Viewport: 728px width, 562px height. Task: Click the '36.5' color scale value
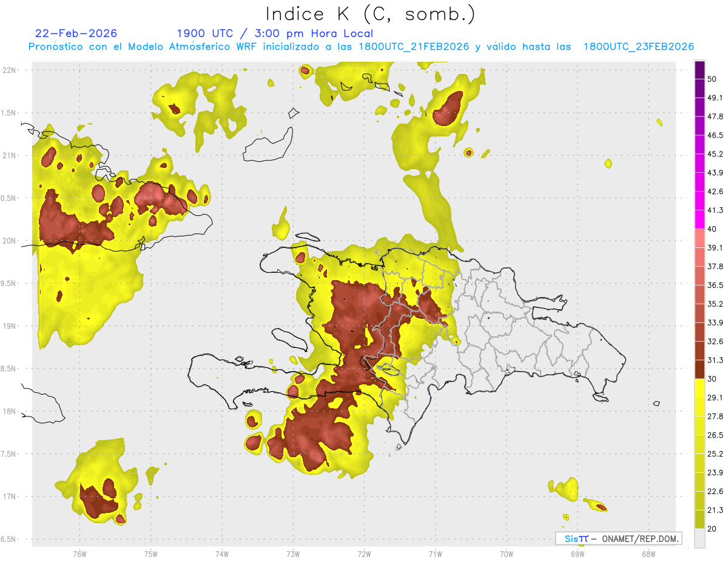pos(715,285)
